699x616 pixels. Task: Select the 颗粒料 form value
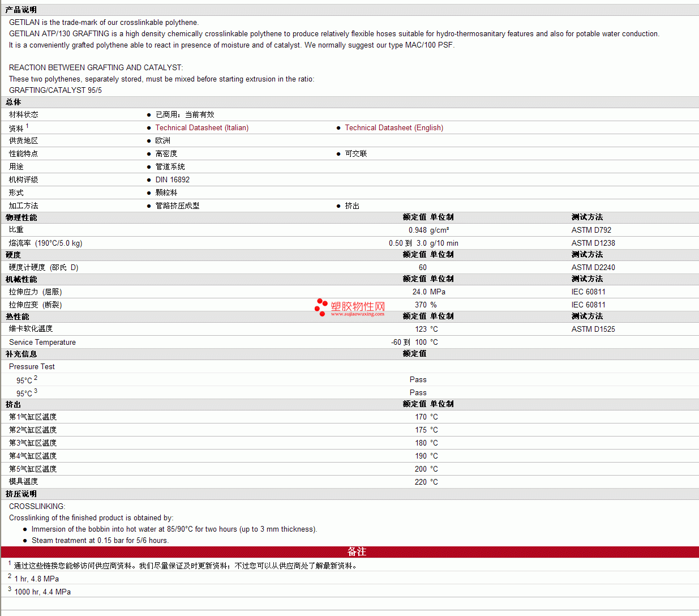166,192
